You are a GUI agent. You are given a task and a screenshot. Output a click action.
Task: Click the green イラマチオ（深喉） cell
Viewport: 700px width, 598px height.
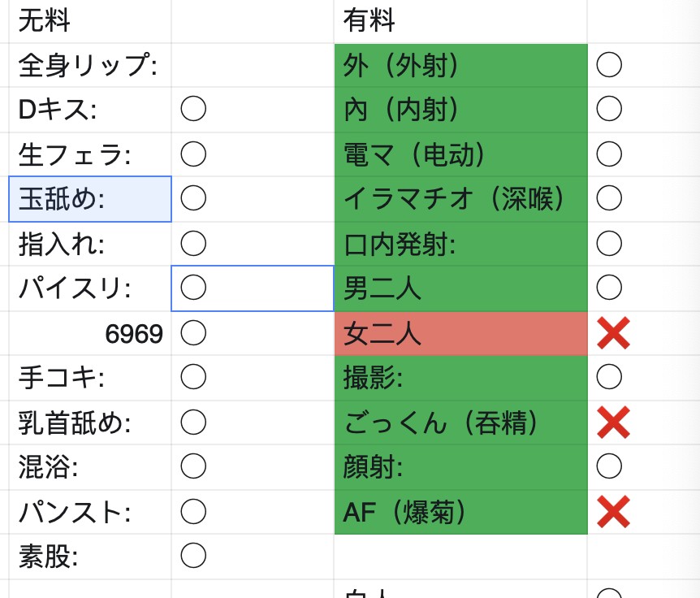click(x=460, y=199)
